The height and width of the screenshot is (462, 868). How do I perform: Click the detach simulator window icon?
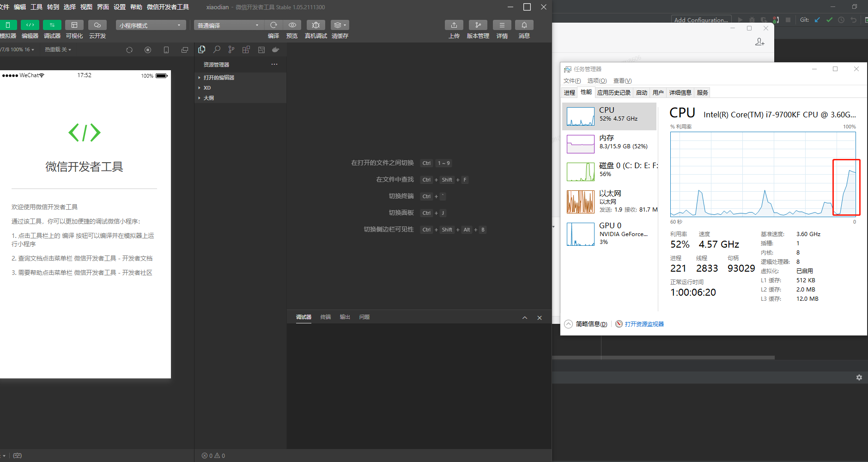click(x=185, y=50)
